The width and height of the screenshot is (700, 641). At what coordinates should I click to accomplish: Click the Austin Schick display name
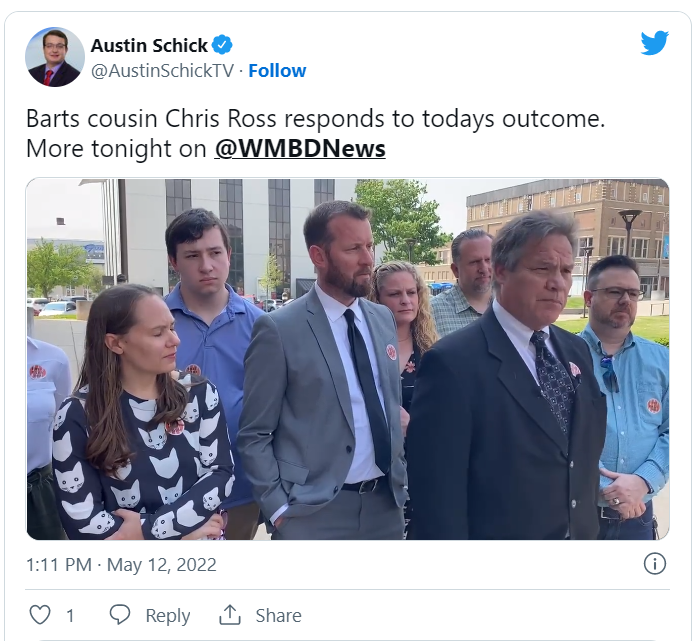150,46
